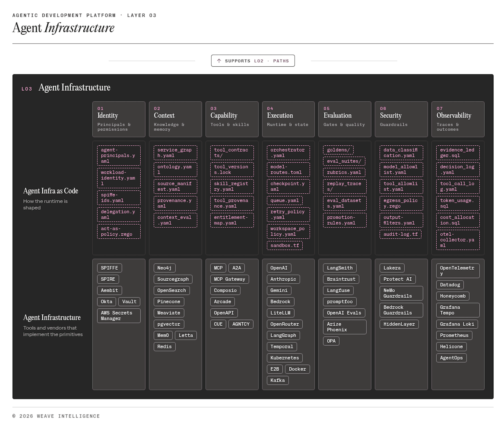Select the 03 Capability column header
504x422 pixels.
(x=232, y=119)
